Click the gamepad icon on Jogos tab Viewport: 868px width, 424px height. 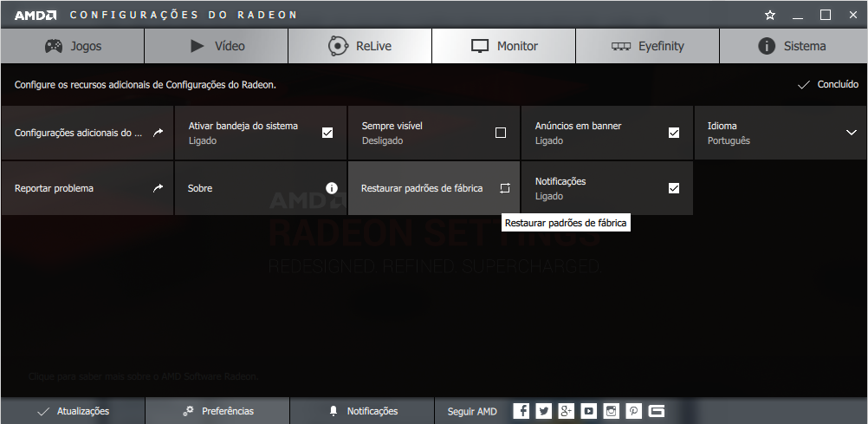pos(54,46)
